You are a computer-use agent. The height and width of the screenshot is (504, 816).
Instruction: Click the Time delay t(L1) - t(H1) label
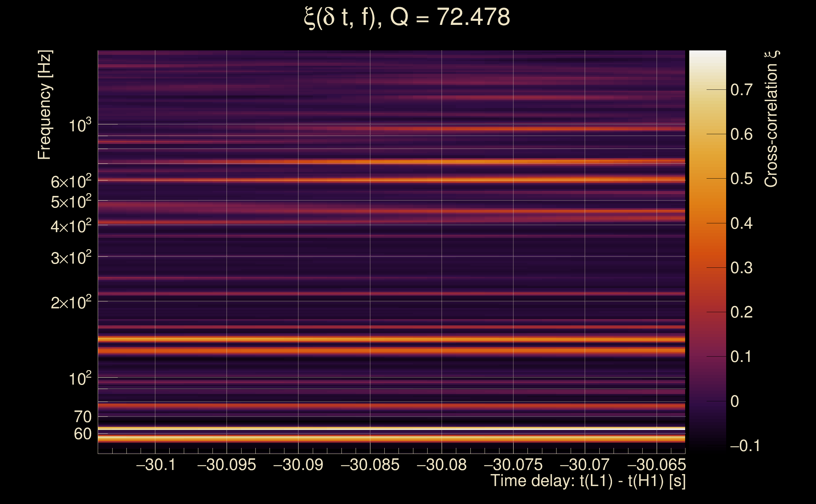click(x=588, y=481)
